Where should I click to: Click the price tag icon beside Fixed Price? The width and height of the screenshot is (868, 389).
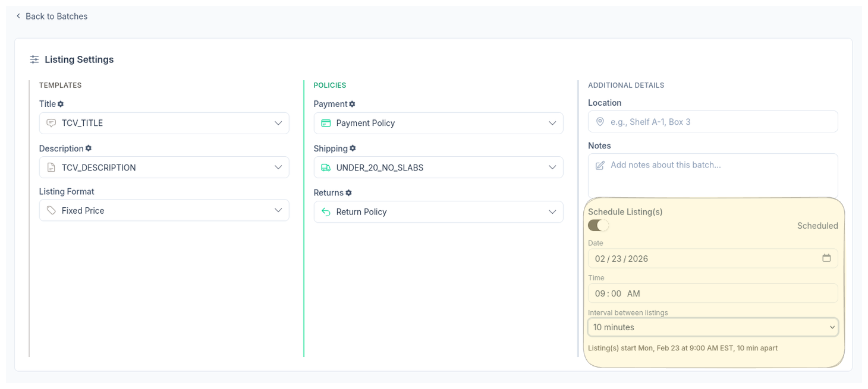pos(51,210)
